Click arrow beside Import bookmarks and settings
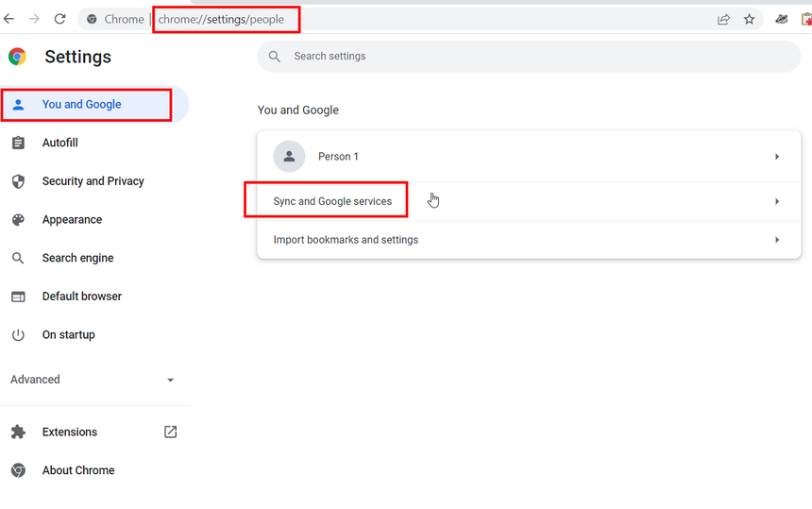Image resolution: width=812 pixels, height=509 pixels. coord(777,240)
